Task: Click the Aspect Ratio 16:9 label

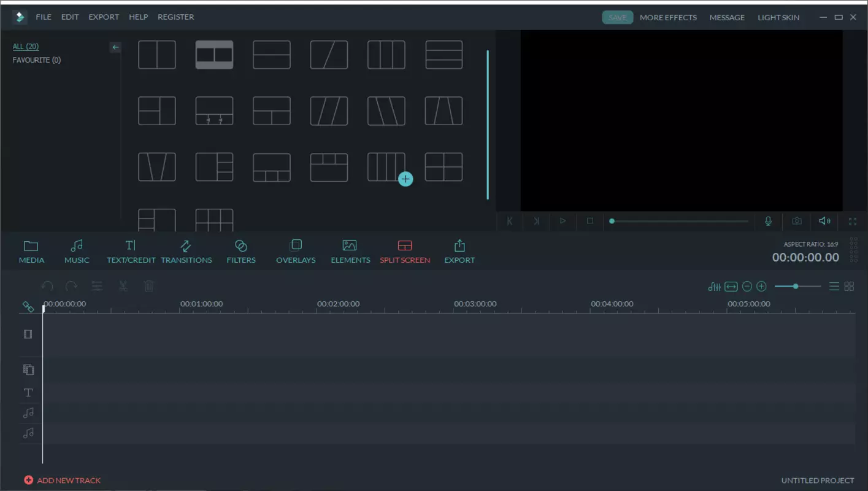Action: [811, 244]
